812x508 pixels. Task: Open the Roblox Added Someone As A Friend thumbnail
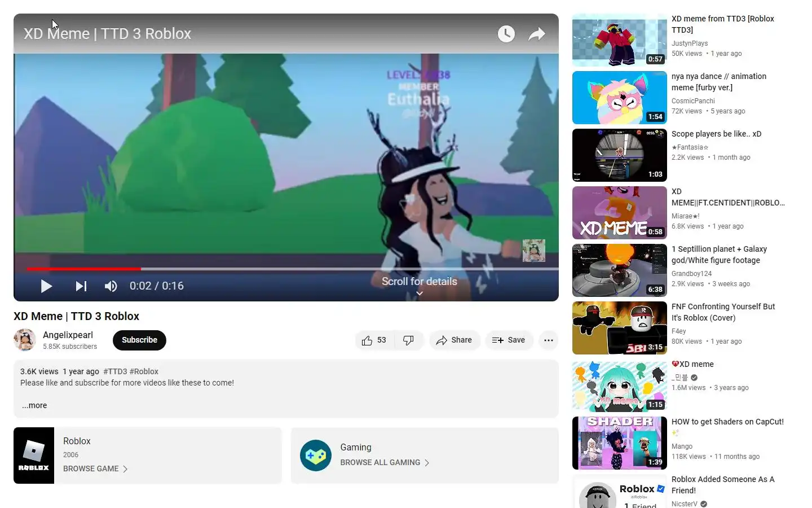pyautogui.click(x=619, y=491)
